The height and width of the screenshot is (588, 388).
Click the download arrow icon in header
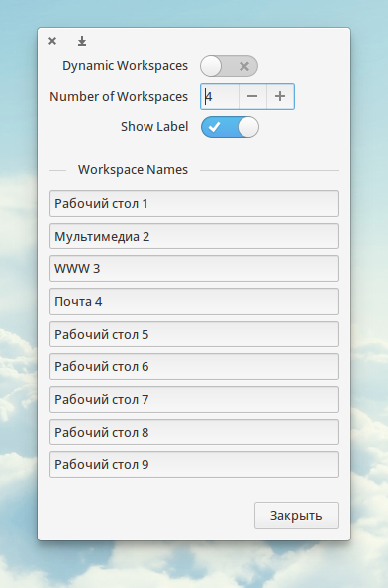[x=82, y=41]
